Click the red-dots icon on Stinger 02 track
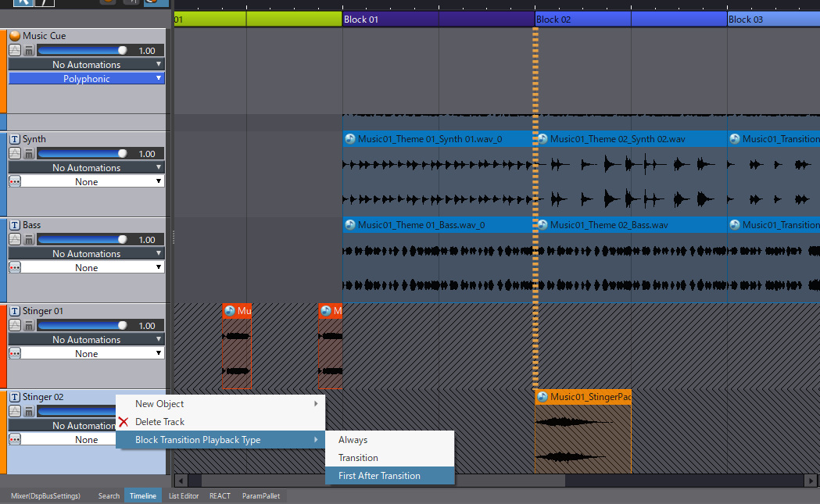The image size is (820, 504). (15, 439)
